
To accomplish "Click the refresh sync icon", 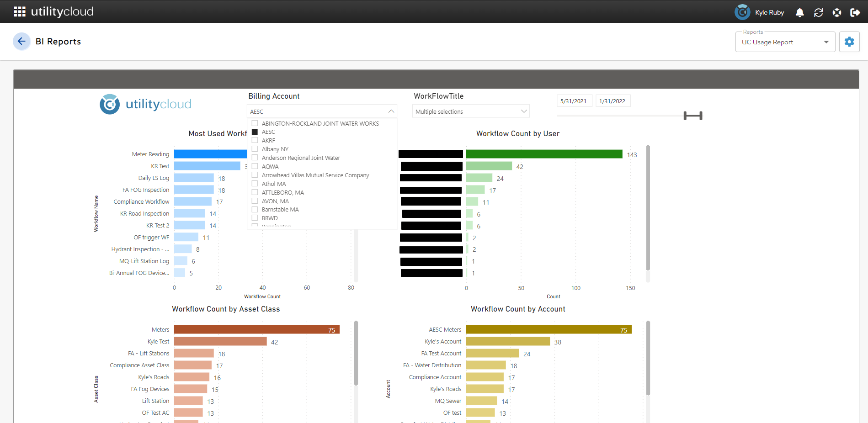I will [818, 12].
